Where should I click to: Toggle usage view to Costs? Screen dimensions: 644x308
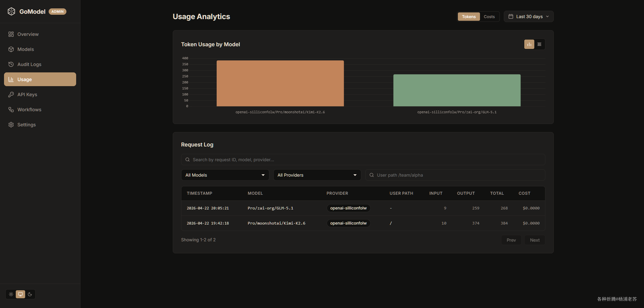(x=489, y=17)
